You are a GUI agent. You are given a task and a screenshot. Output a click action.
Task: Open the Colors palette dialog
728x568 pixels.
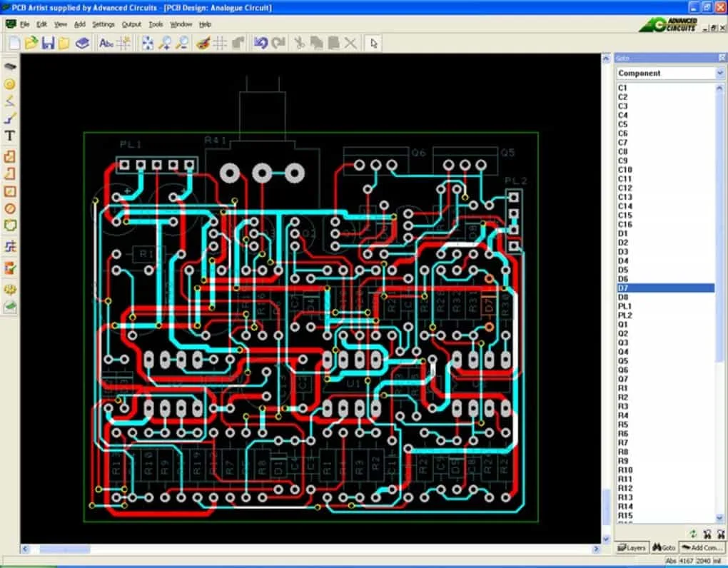[x=202, y=43]
